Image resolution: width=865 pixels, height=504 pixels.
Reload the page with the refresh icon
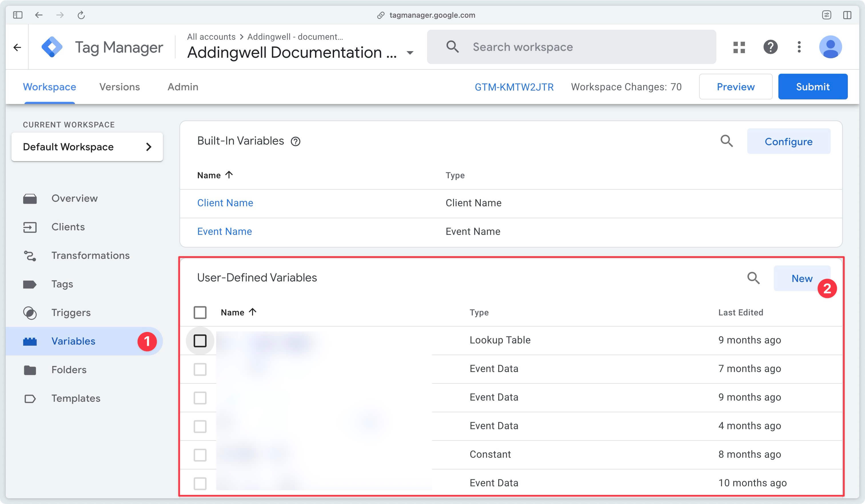81,15
